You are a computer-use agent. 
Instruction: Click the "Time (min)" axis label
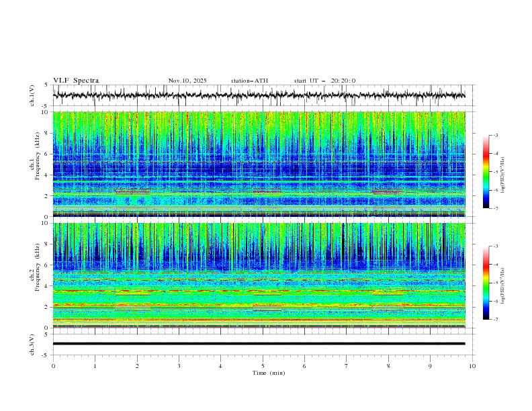[269, 373]
